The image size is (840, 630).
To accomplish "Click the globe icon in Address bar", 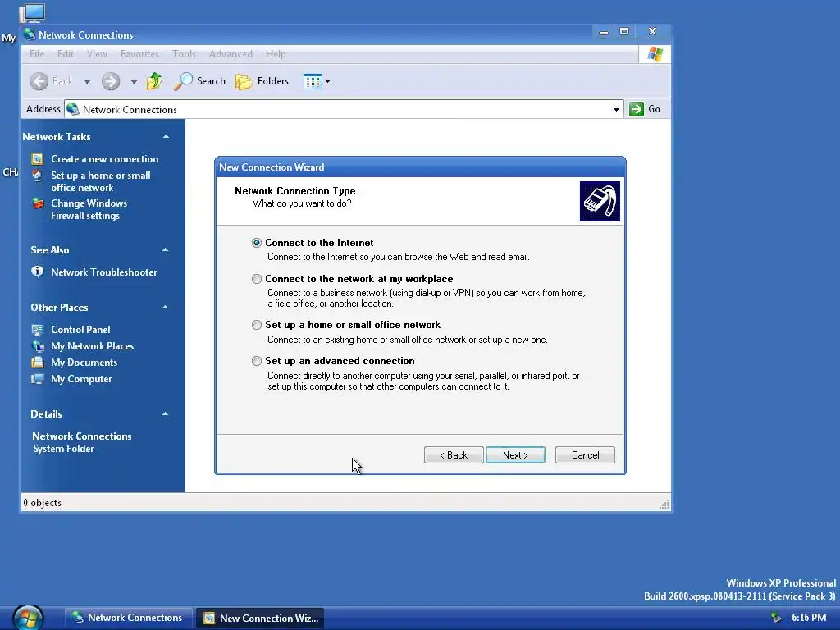I will (x=73, y=109).
